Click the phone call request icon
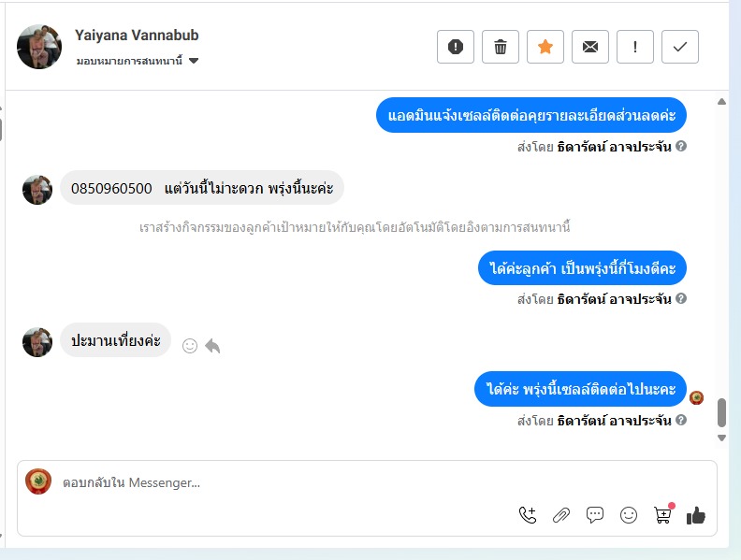Screen dimensions: 741x560 click(528, 515)
